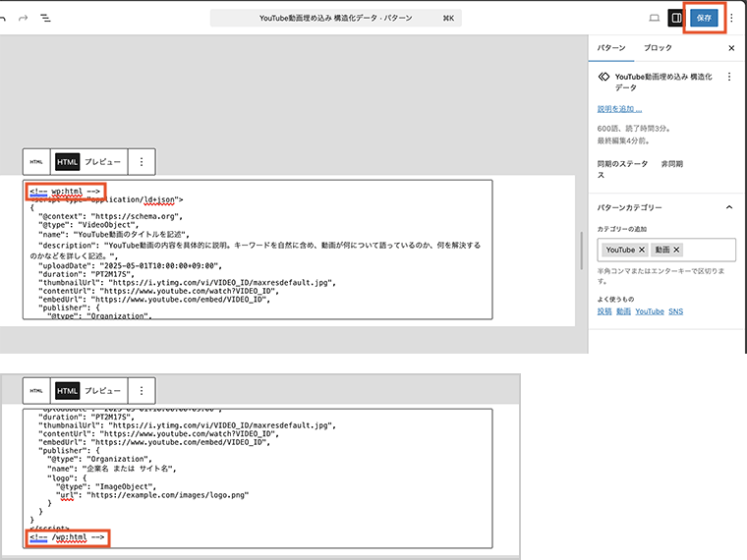This screenshot has width=747, height=560.
Task: Open pattern actions three-dot menu in sidebar
Action: pos(729,77)
